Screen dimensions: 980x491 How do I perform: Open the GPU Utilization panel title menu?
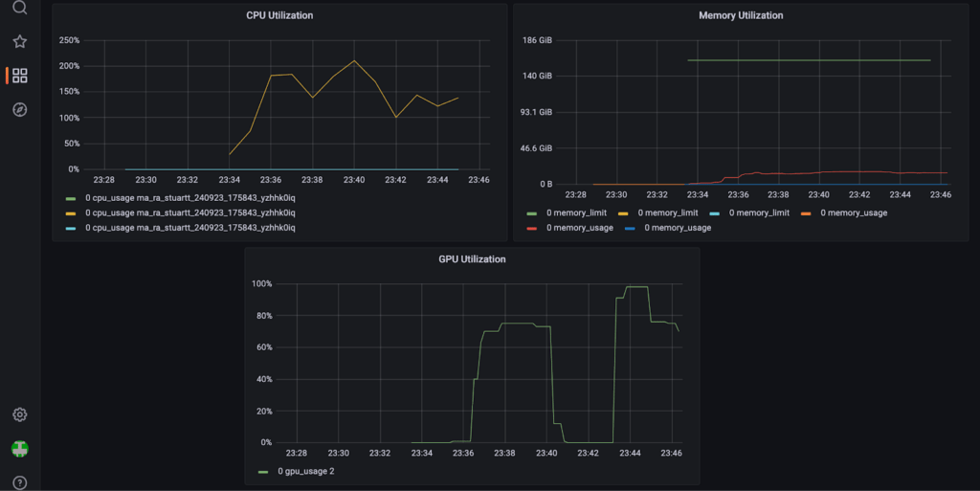(x=472, y=259)
